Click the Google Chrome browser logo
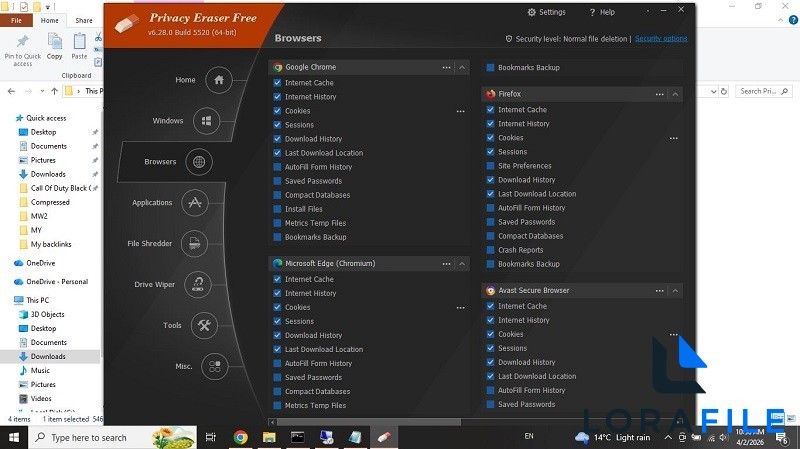Screen dimensions: 800x449 click(x=278, y=67)
